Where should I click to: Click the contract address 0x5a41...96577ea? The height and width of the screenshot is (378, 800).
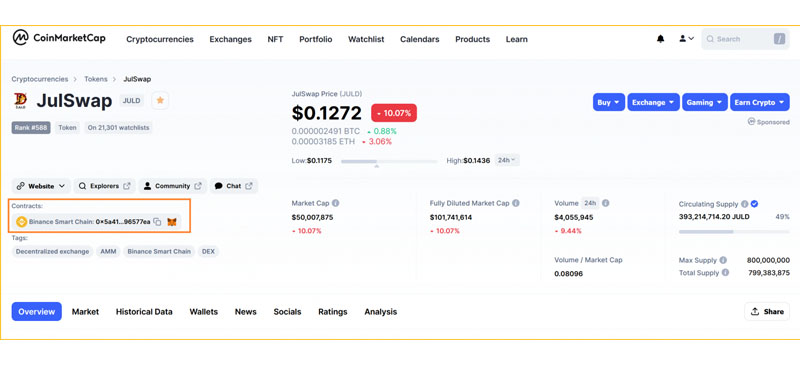point(123,222)
